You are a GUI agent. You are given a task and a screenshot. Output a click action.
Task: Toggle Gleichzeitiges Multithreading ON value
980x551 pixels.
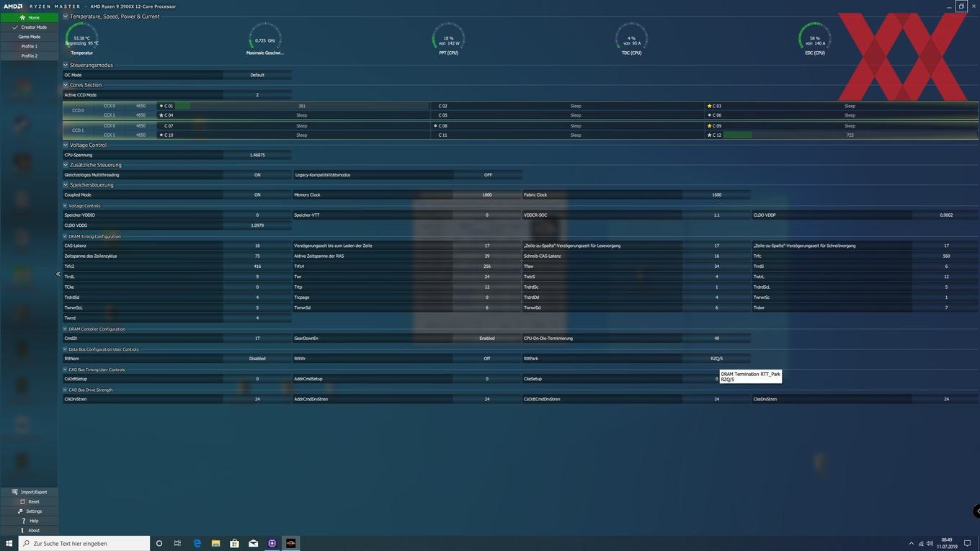pos(257,175)
